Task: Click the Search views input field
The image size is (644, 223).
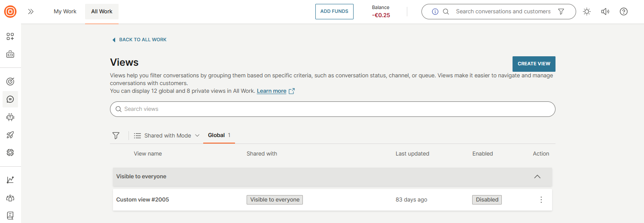Action: 333,109
